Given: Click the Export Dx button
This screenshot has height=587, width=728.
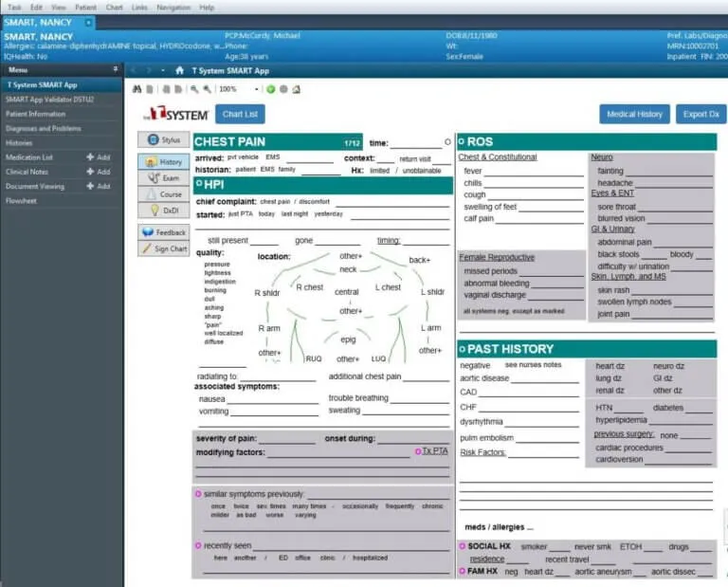Looking at the screenshot, I should point(701,114).
